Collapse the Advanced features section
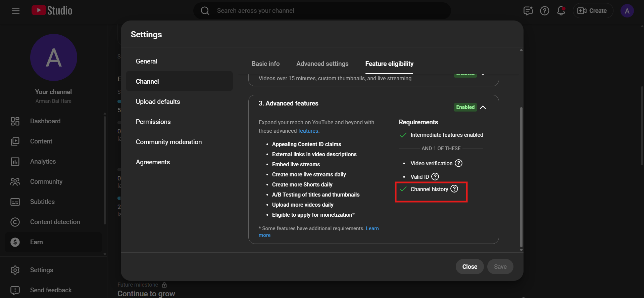Viewport: 644px width, 298px height. [483, 107]
